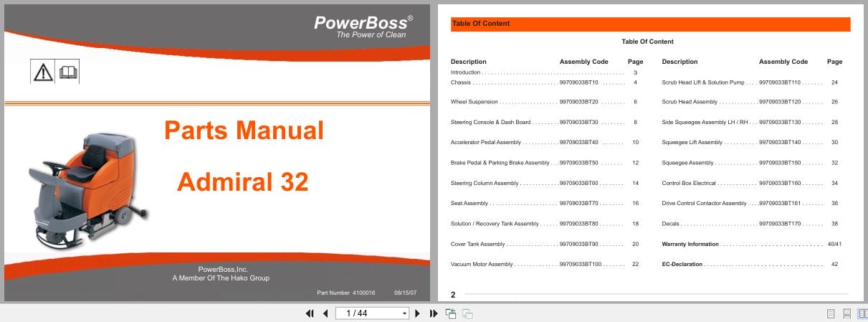Click Solution / Recovery Tank Assembly entry
Screen dimensions: 868x322
pos(495,224)
